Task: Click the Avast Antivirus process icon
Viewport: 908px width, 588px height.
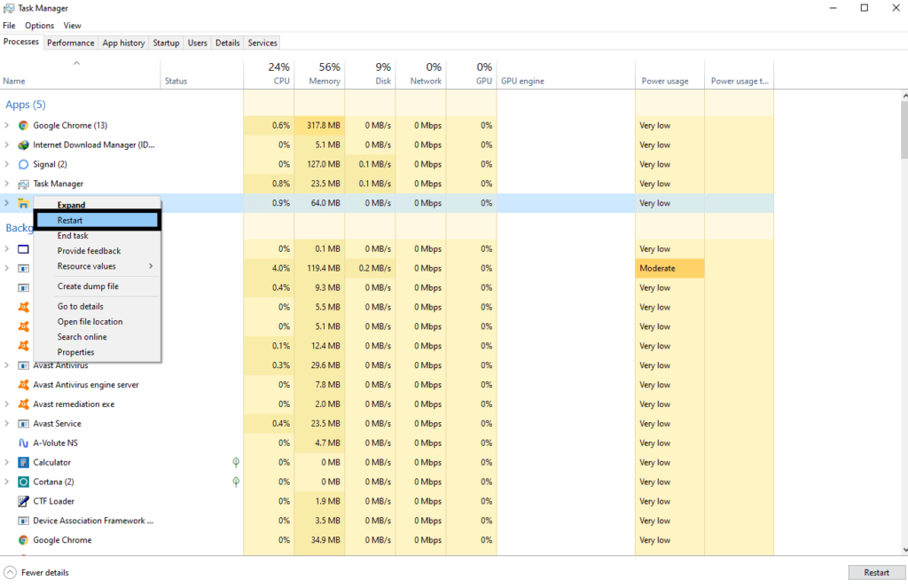Action: click(x=23, y=365)
